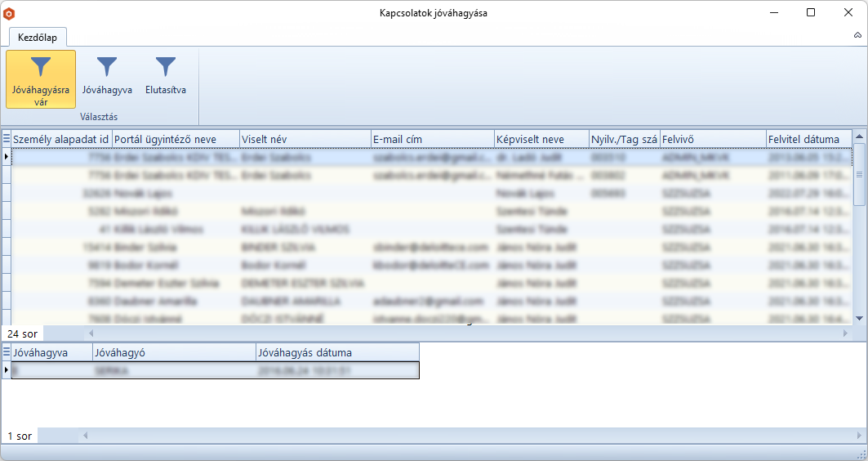Sort by the Személy alapadat id column
868x461 pixels.
tap(61, 139)
